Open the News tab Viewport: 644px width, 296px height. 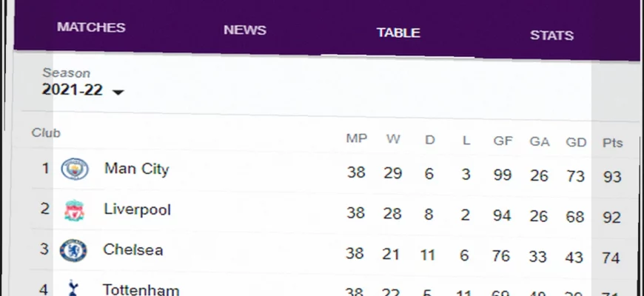click(244, 30)
